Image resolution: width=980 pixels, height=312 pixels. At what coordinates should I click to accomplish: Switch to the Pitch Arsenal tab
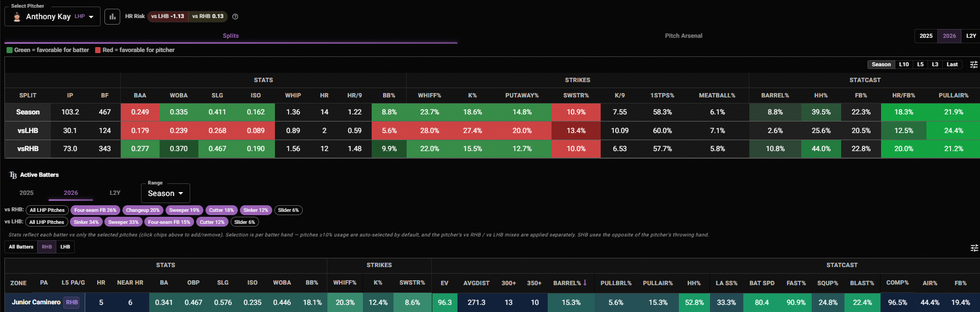tap(683, 36)
